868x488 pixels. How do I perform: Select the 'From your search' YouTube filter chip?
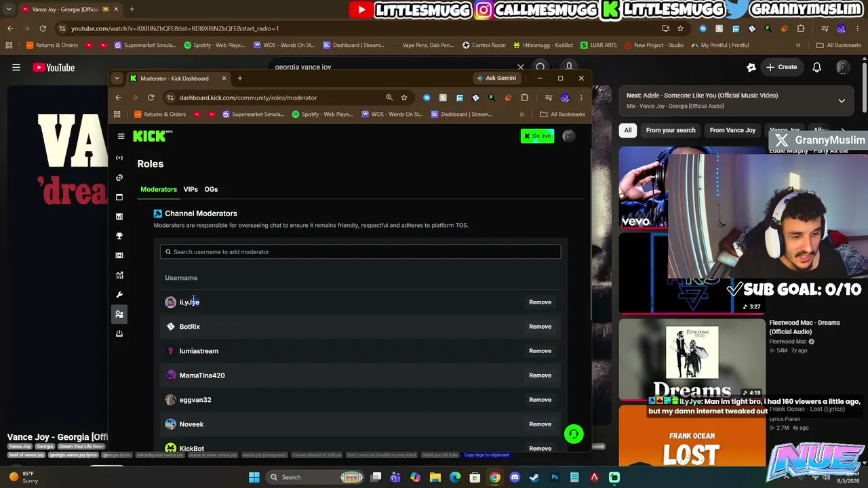click(671, 130)
